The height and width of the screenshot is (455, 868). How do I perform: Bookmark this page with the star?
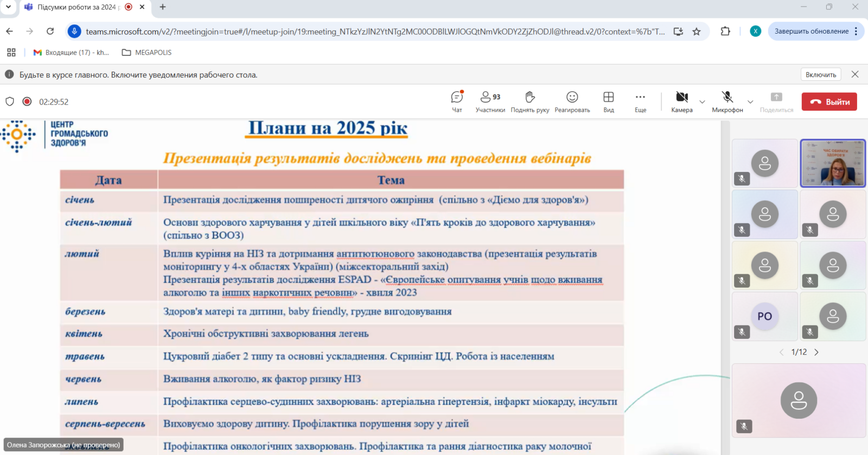click(x=697, y=31)
